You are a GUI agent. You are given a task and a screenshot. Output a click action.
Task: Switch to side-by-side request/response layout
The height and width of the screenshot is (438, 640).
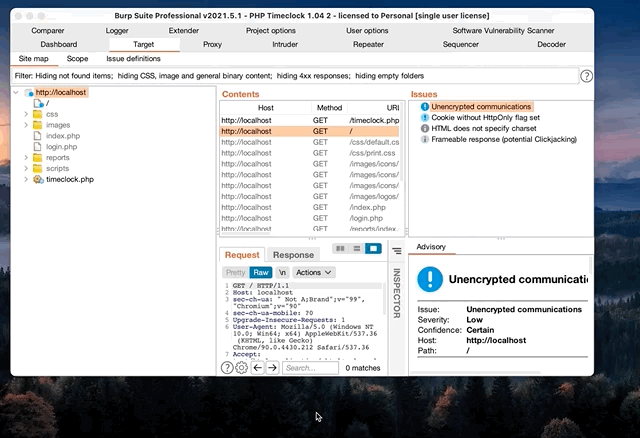click(x=340, y=248)
